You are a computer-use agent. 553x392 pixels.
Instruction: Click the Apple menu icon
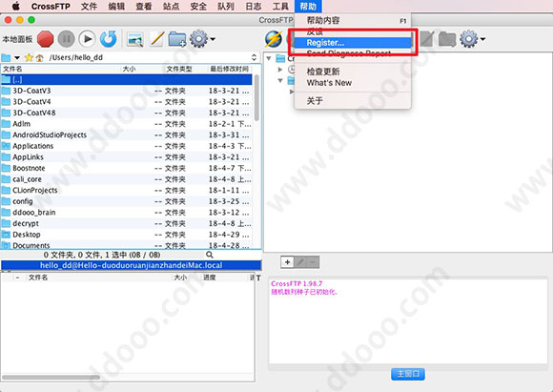click(16, 6)
